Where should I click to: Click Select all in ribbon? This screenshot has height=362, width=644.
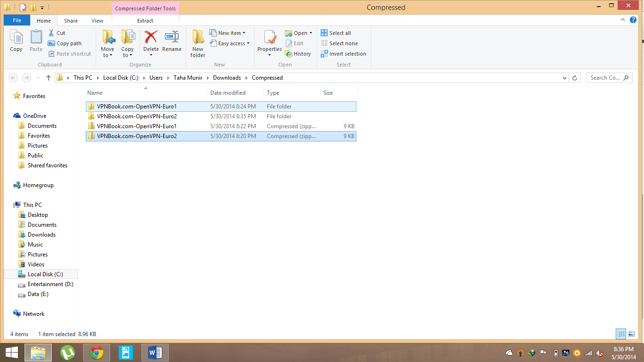(336, 33)
